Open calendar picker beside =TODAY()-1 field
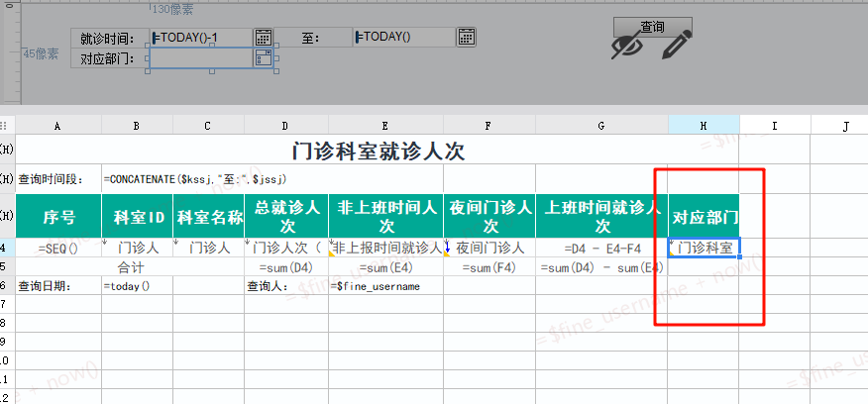This screenshot has width=868, height=404. point(263,38)
